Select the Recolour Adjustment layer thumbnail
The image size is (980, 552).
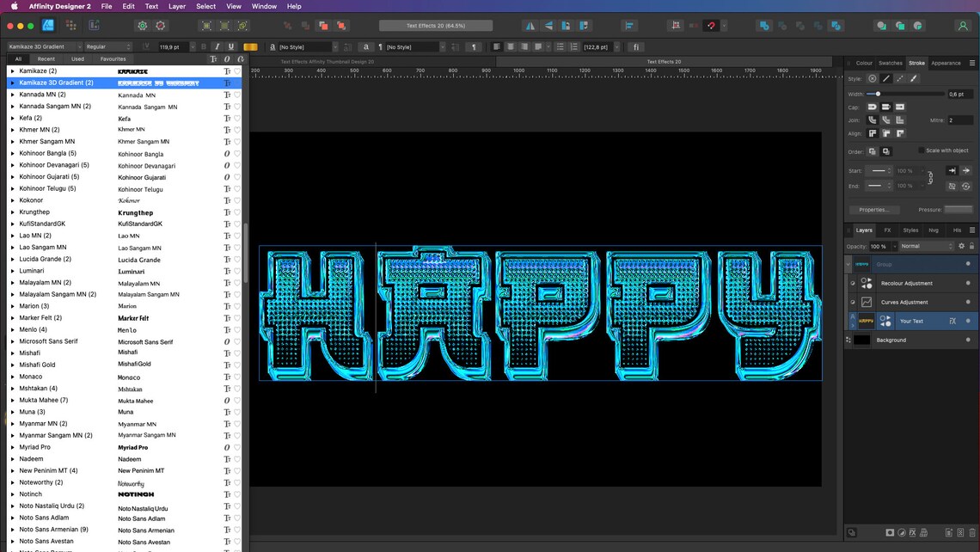click(865, 283)
